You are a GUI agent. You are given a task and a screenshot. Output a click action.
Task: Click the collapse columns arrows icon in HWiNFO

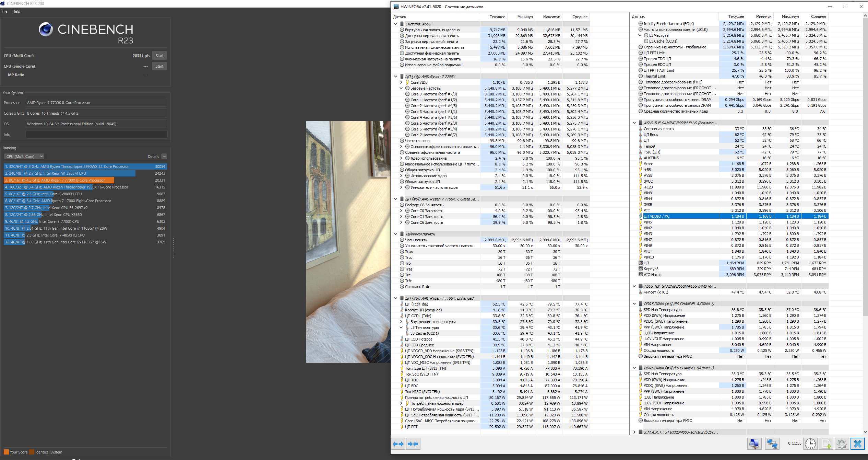point(413,444)
